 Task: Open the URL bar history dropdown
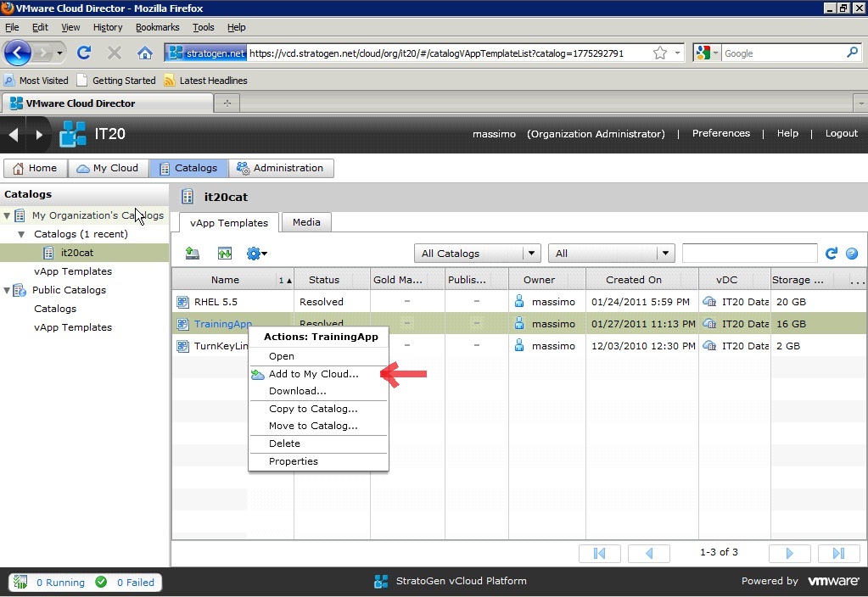point(677,53)
